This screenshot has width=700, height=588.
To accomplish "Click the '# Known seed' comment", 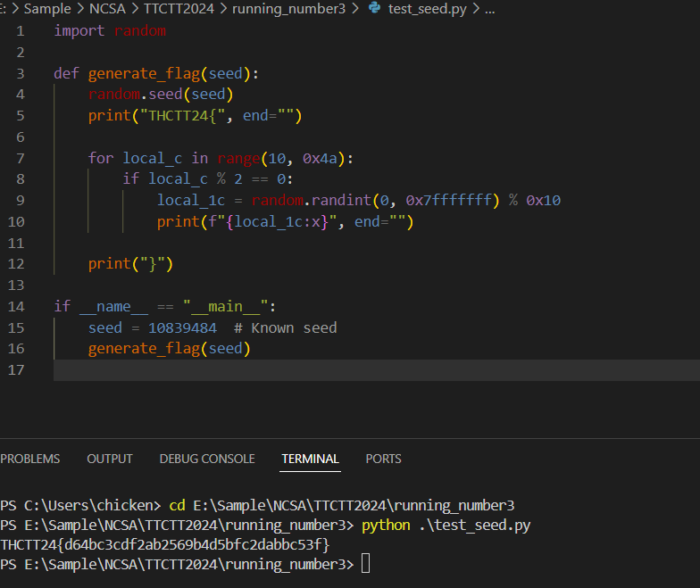I will point(286,328).
